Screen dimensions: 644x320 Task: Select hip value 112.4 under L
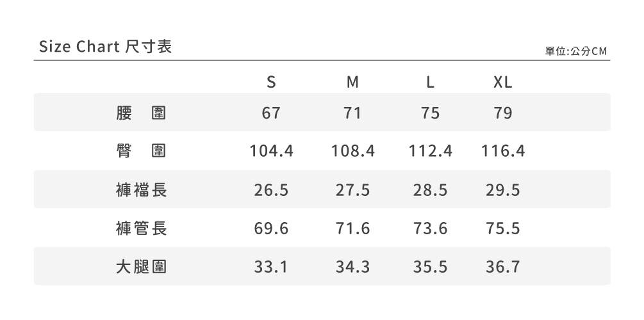coord(431,151)
